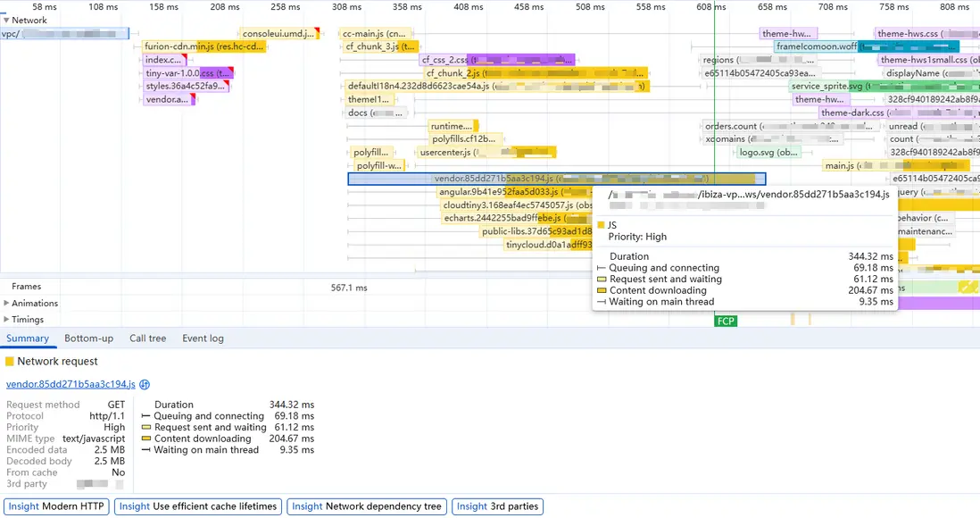The height and width of the screenshot is (518, 980).
Task: Click the tiny-var-1.0.0.css request bar
Action: point(187,73)
